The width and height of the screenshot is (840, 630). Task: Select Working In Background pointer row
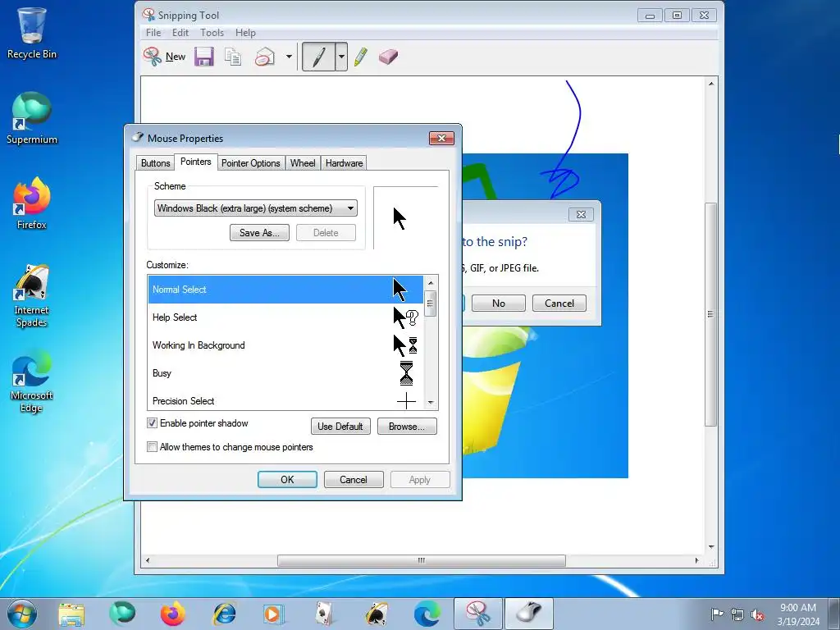(285, 345)
